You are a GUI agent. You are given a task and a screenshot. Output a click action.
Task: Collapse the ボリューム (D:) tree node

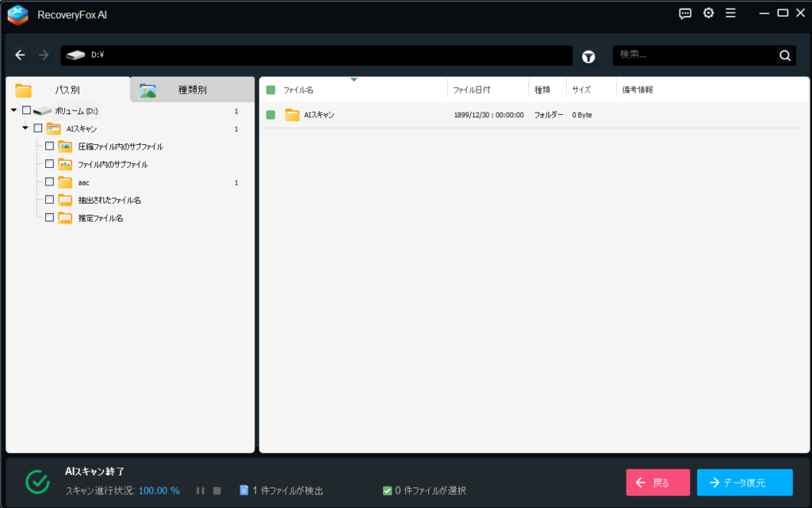tap(14, 111)
